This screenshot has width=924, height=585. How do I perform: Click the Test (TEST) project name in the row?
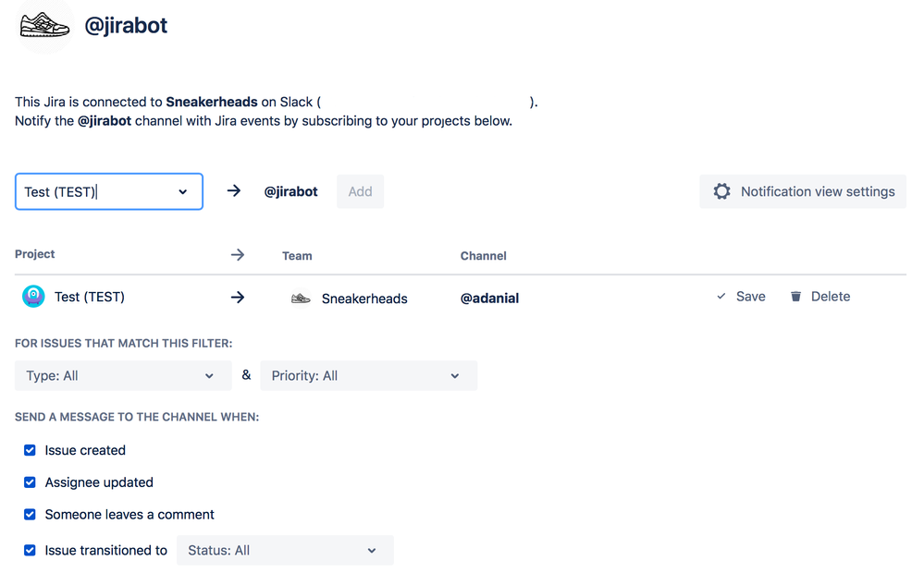[90, 297]
